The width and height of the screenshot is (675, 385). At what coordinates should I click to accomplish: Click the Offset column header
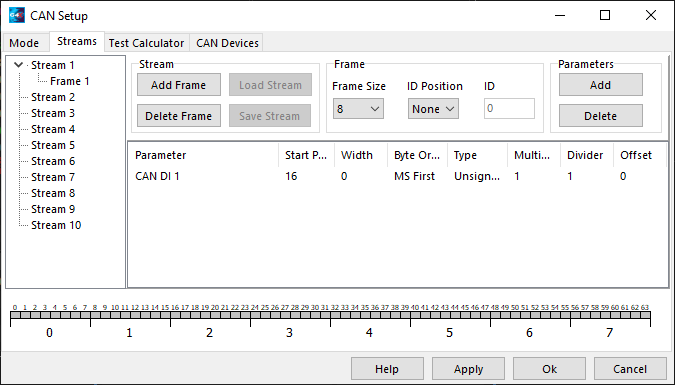[x=640, y=155]
